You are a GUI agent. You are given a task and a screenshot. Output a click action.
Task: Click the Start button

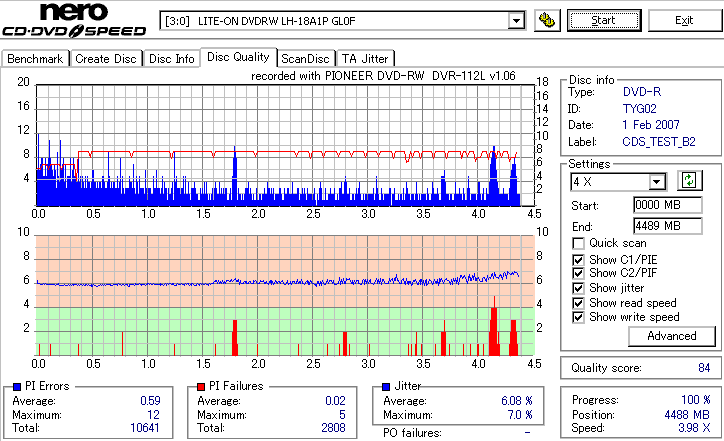click(604, 20)
